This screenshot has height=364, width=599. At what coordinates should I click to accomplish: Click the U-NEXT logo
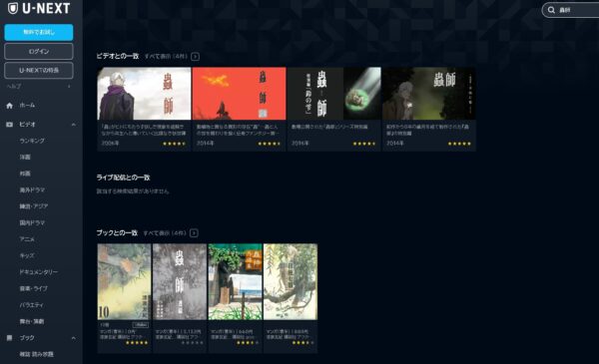(39, 8)
